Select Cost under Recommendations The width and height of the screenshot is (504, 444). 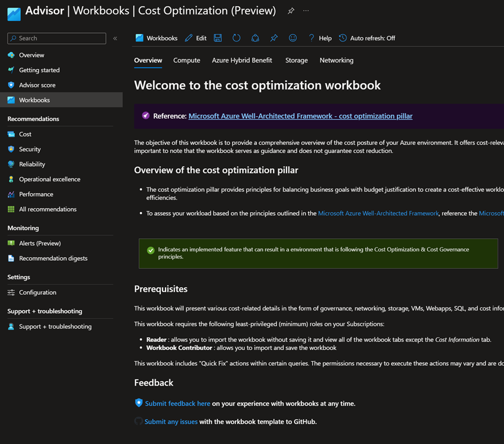(x=25, y=134)
